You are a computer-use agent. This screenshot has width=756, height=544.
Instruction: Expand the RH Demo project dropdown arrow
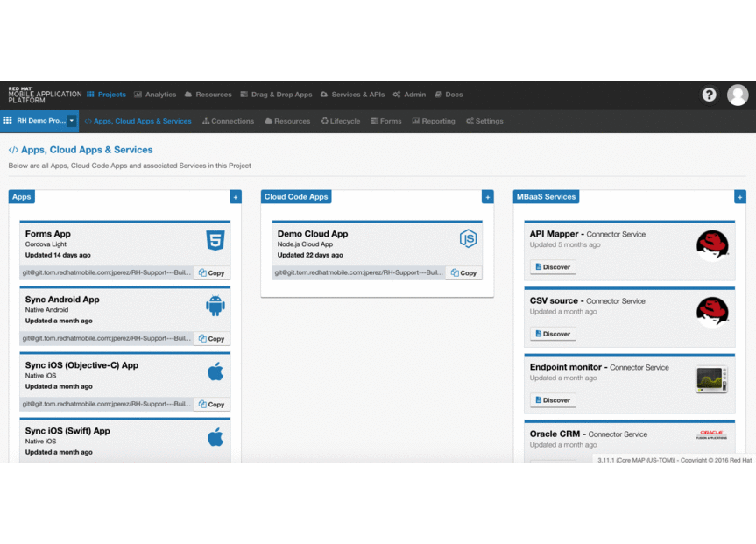[72, 121]
